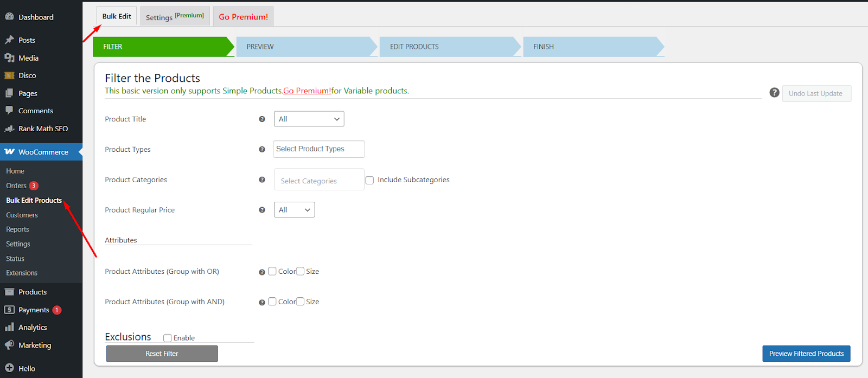Open WooCommerce Home submenu item
Screen dimensions: 868x378
[15, 171]
